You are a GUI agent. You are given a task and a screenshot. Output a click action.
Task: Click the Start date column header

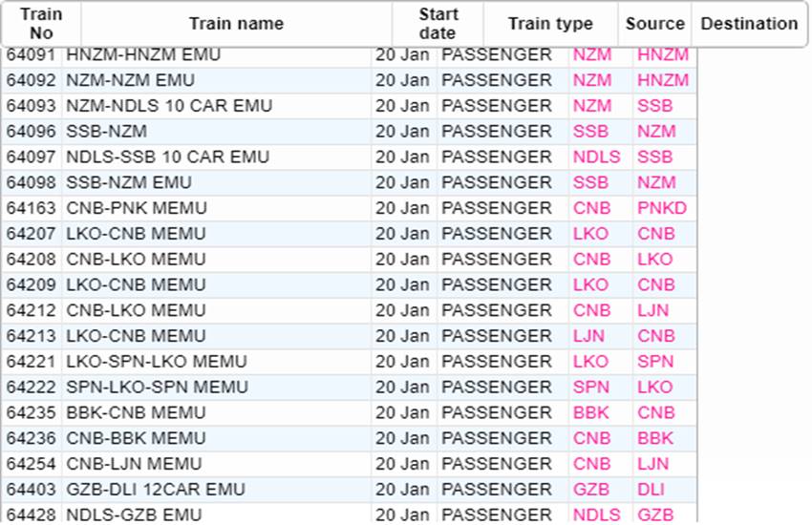click(x=438, y=24)
